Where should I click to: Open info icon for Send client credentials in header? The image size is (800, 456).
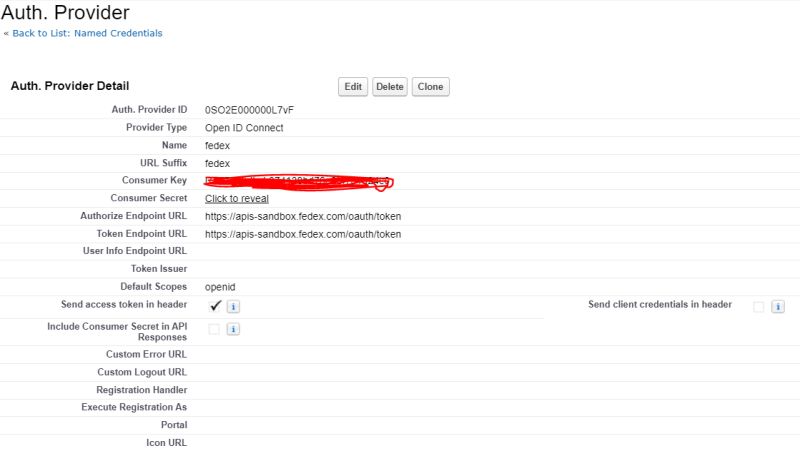click(778, 307)
